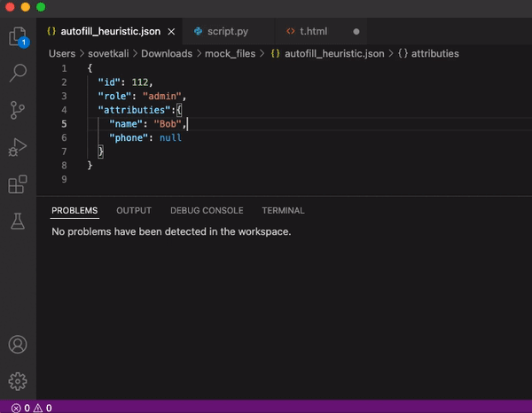
Task: Open the Search view in activity bar
Action: click(x=18, y=73)
